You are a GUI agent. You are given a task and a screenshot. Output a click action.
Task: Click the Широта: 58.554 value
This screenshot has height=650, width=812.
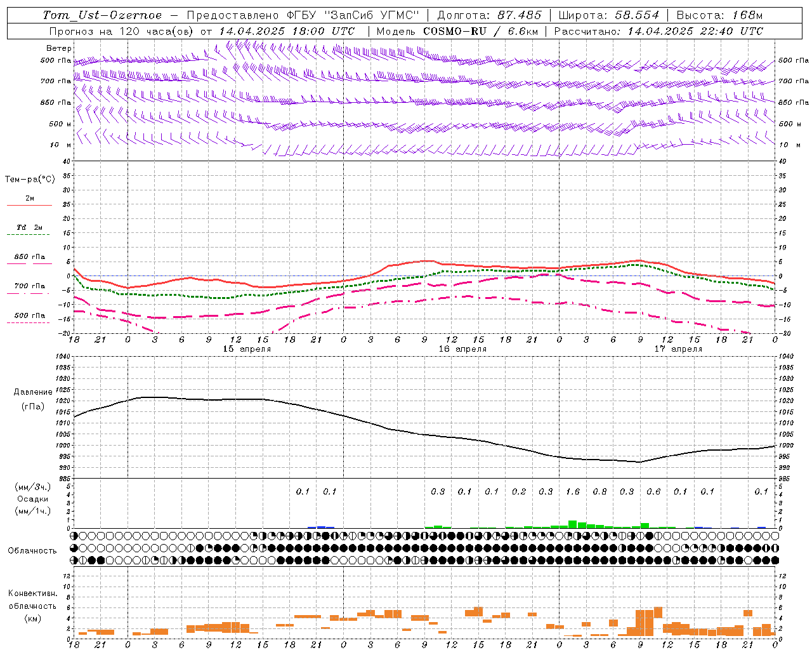tap(609, 15)
